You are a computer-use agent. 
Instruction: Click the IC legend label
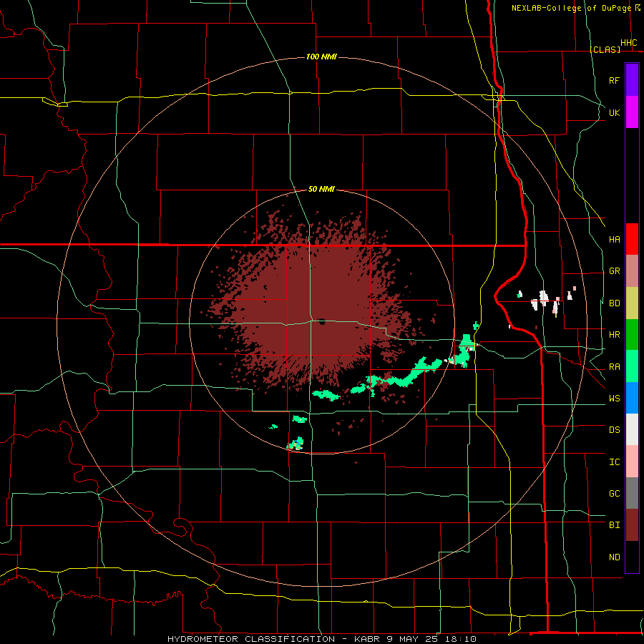(x=614, y=462)
